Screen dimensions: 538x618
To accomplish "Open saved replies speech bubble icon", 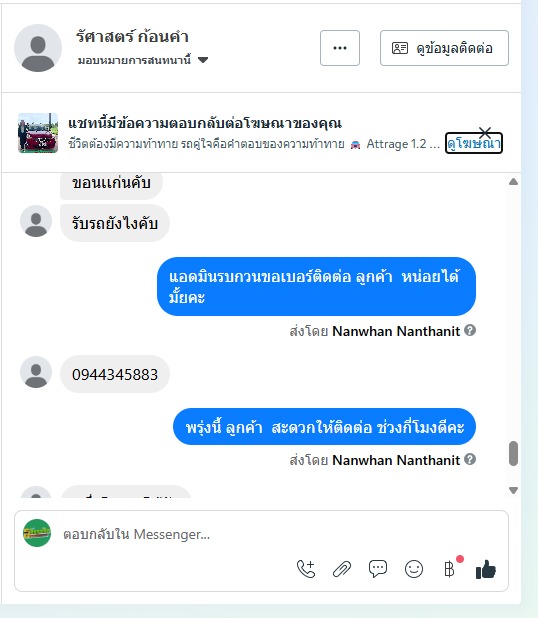I will pyautogui.click(x=378, y=569).
